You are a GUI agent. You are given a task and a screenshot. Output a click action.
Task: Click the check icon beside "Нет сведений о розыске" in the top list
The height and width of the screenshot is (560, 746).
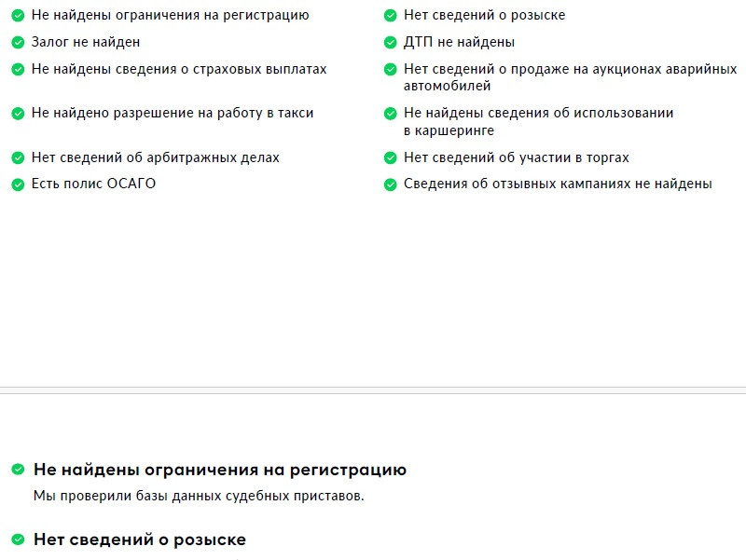click(391, 16)
